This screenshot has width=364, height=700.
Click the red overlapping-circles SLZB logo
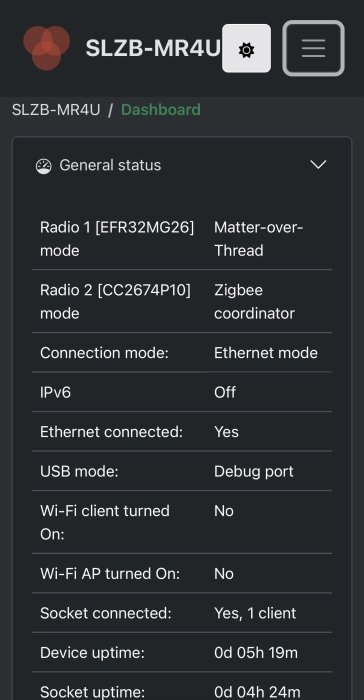coord(46,47)
